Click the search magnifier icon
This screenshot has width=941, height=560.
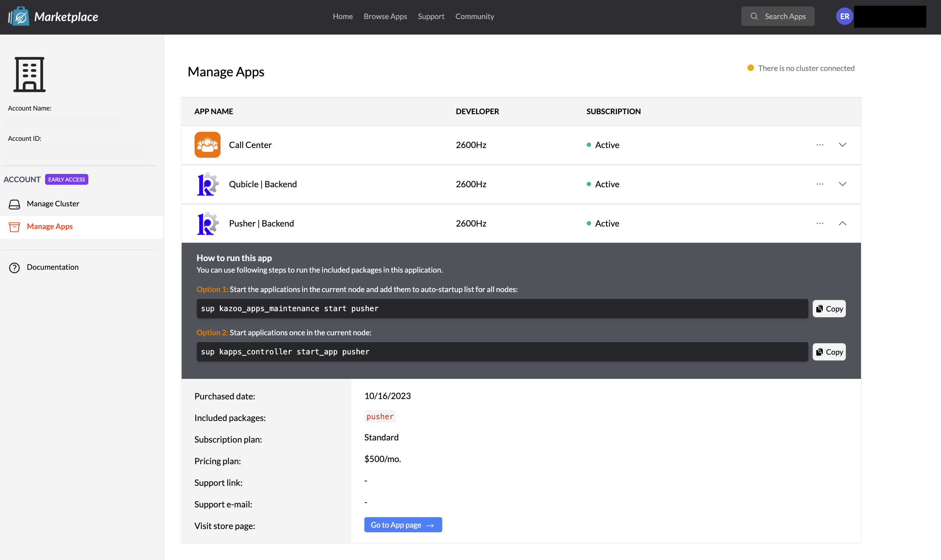754,16
